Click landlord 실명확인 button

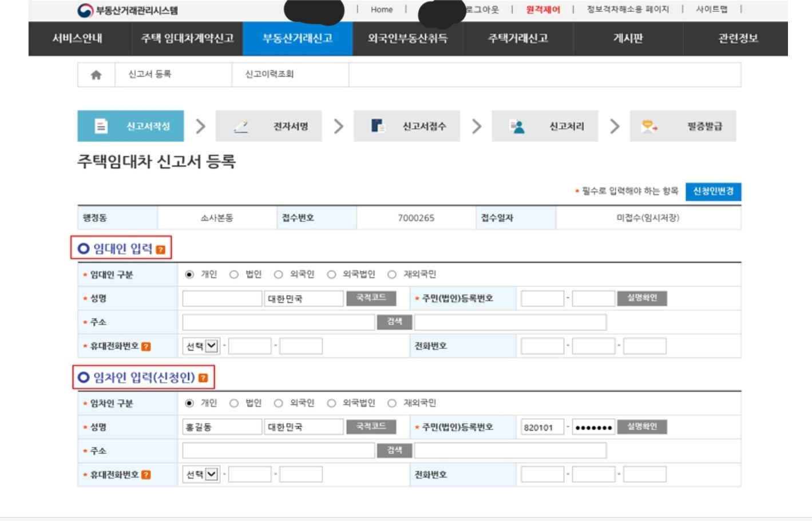point(641,298)
